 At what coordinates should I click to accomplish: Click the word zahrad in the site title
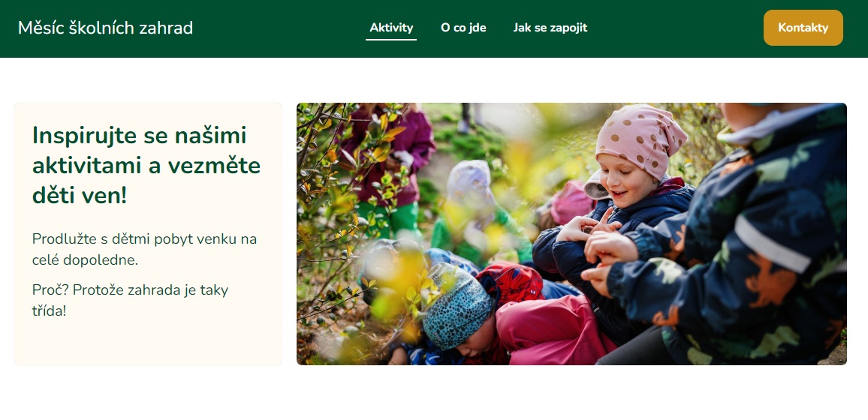pyautogui.click(x=166, y=28)
